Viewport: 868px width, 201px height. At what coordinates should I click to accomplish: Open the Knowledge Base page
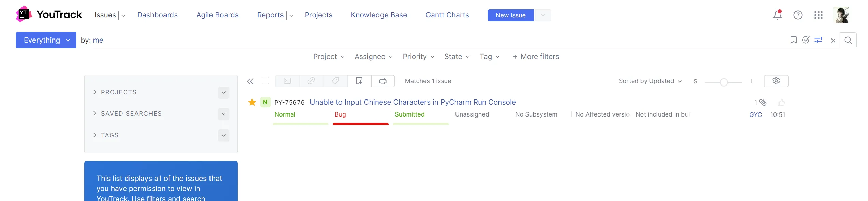[379, 15]
